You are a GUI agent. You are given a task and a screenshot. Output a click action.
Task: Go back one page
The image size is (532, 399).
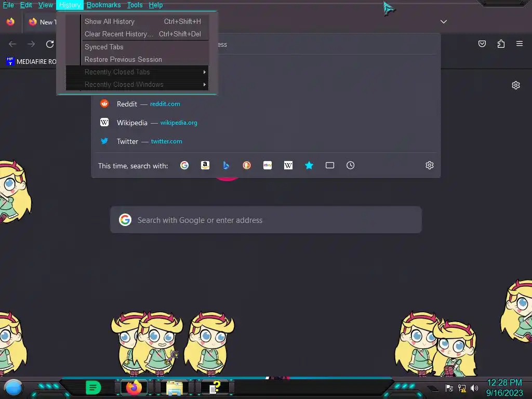pos(12,44)
